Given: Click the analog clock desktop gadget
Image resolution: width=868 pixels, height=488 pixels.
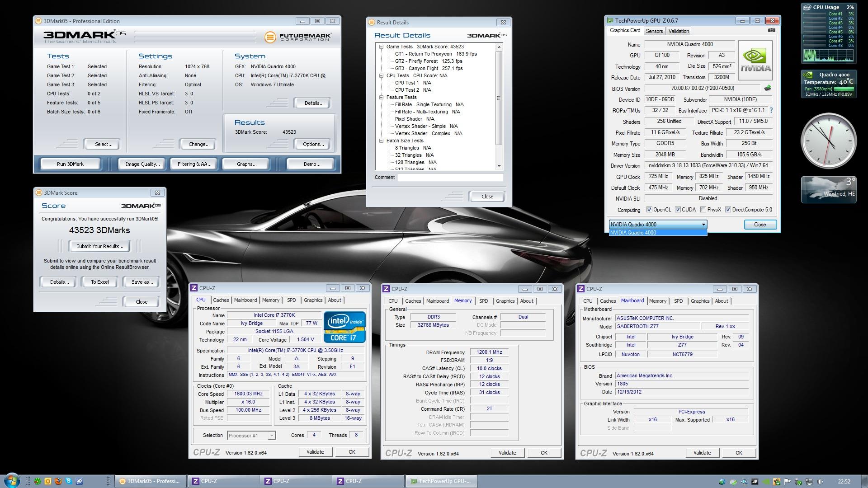Looking at the screenshot, I should (x=829, y=141).
